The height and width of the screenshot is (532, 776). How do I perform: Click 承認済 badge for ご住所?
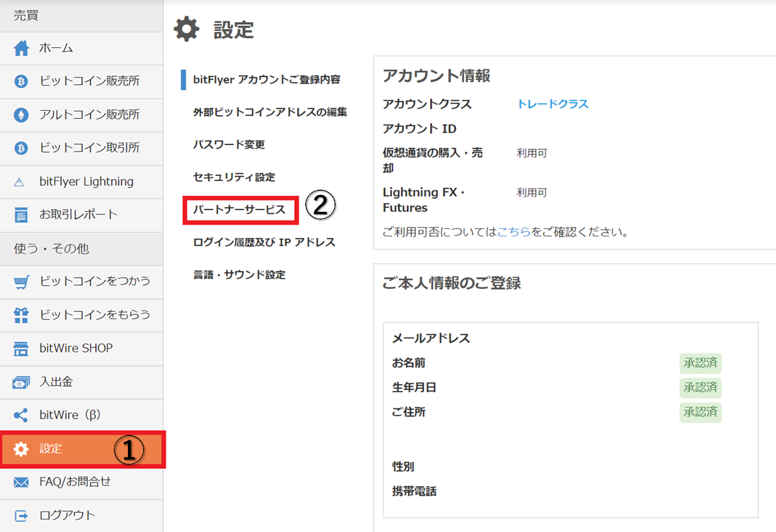point(701,412)
